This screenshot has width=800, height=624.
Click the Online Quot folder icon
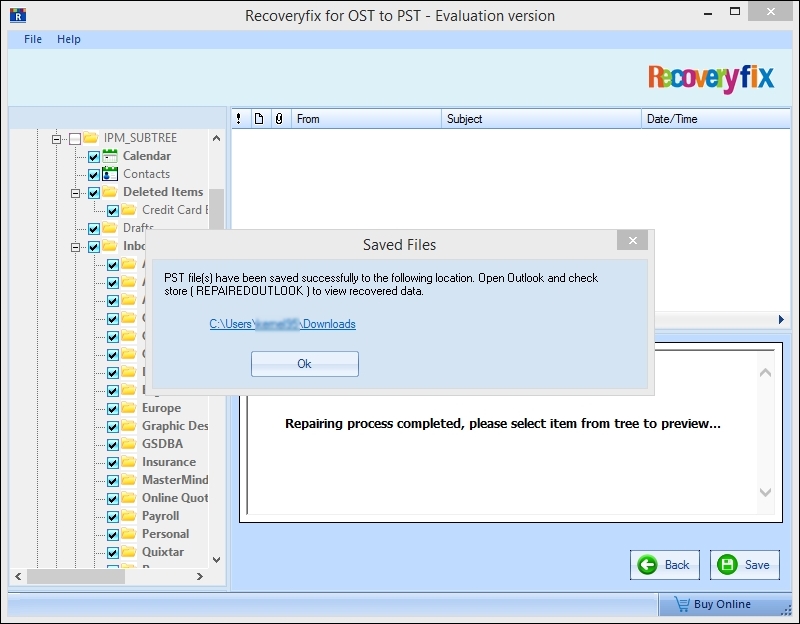click(x=129, y=497)
